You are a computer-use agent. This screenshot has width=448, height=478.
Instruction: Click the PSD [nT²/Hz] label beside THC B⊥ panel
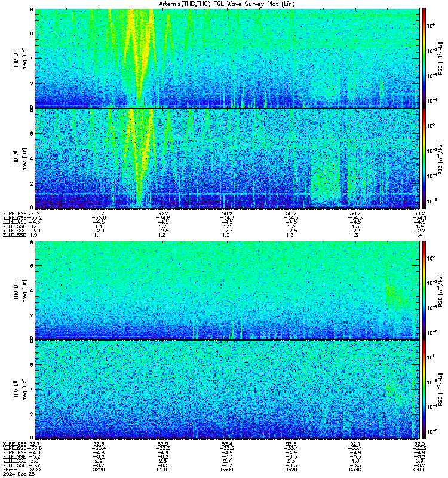pyautogui.click(x=440, y=290)
